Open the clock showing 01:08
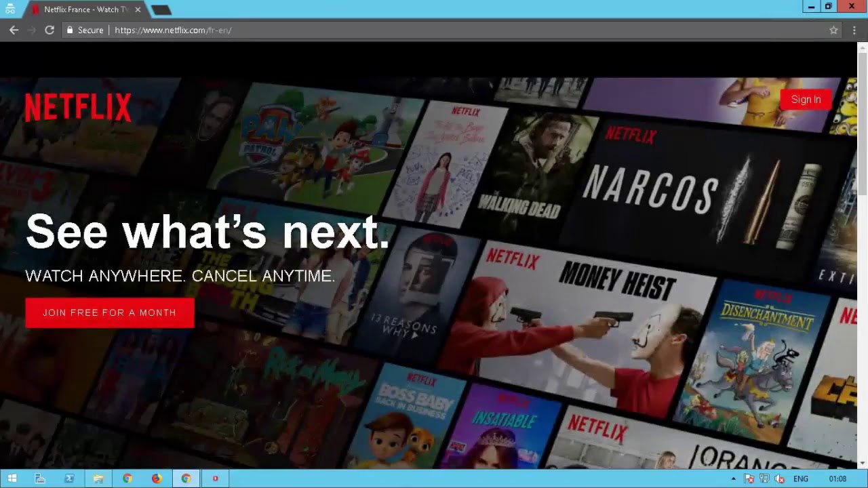This screenshot has height=488, width=868. tap(837, 479)
